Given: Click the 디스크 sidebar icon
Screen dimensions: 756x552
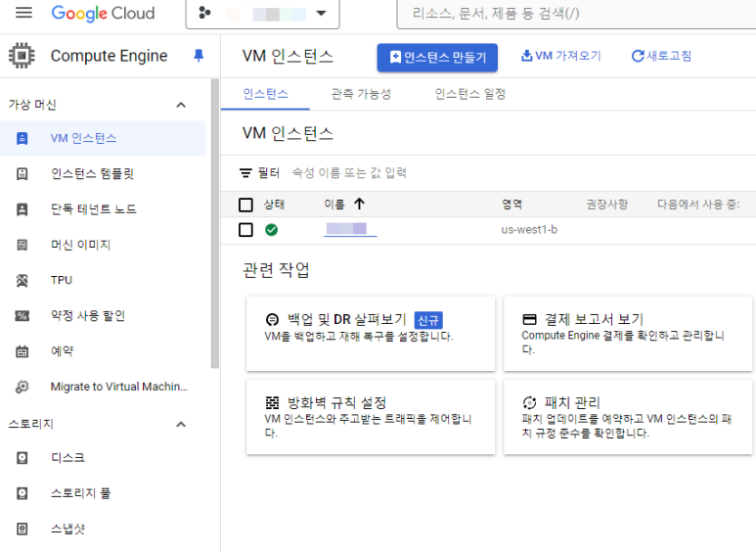Looking at the screenshot, I should pos(22,458).
